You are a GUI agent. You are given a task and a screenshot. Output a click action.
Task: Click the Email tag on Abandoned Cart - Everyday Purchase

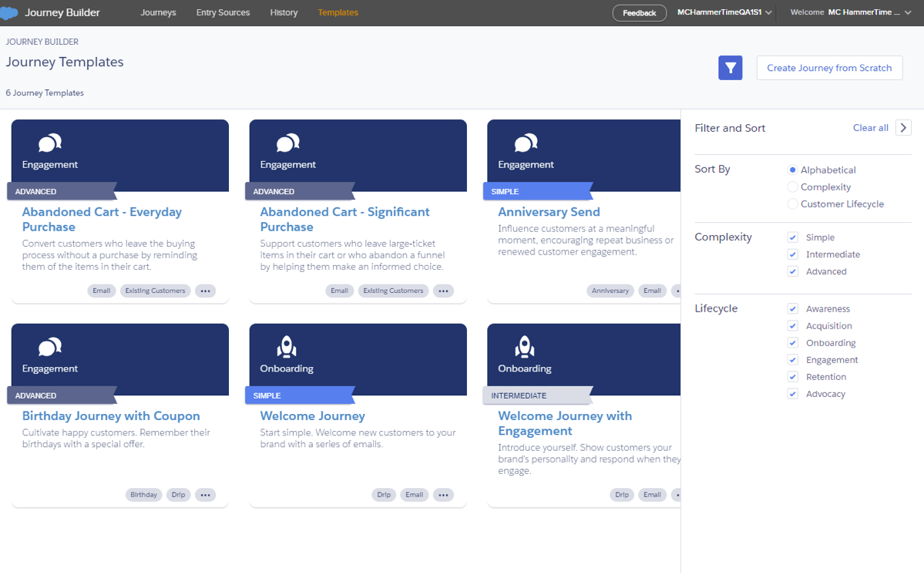[x=102, y=291]
